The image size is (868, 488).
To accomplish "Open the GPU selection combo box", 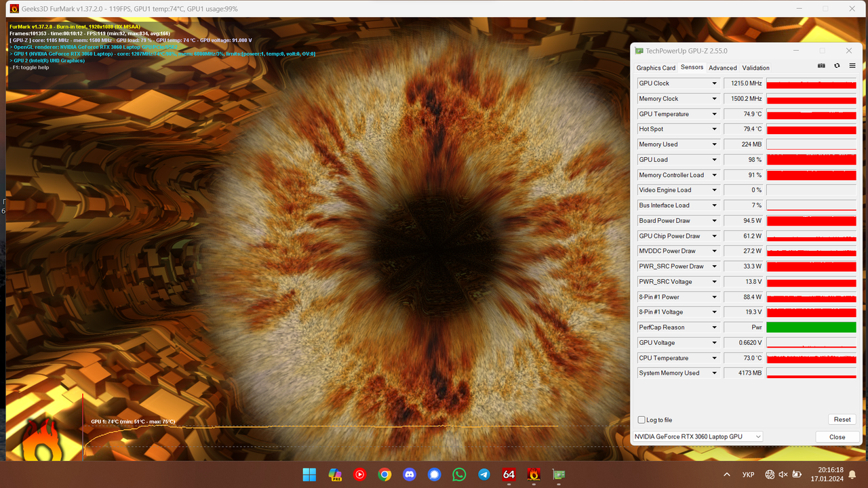I will (697, 436).
